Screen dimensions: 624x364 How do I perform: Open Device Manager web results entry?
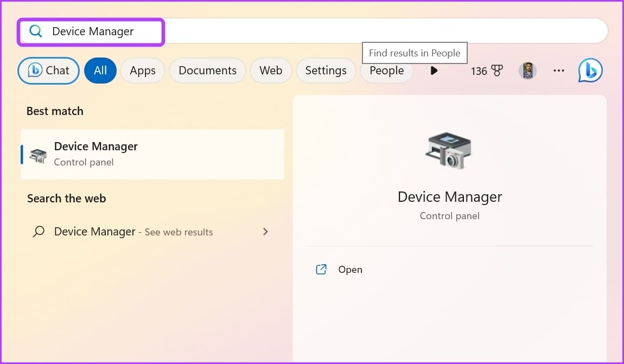[x=152, y=232]
